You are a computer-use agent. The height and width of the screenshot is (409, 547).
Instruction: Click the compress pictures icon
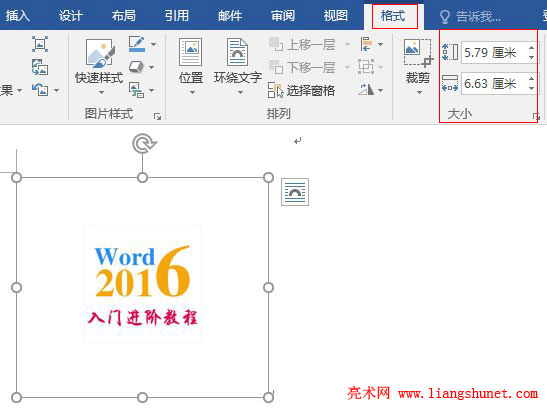[x=40, y=44]
